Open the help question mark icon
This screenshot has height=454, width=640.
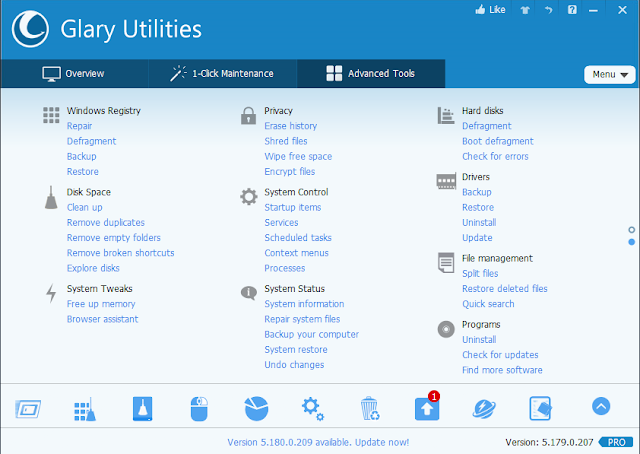(572, 10)
